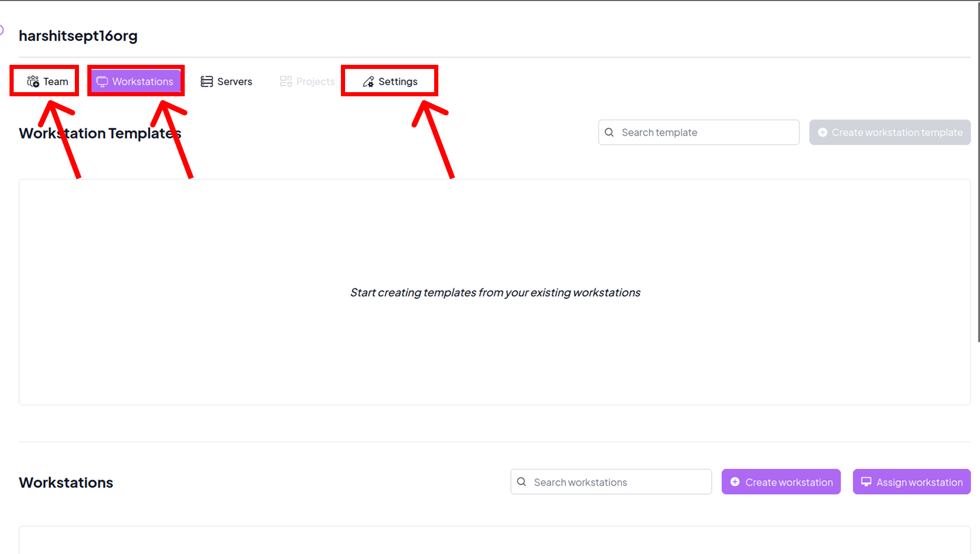Click plus icon on Create workstation button
This screenshot has width=980, height=554.
(735, 482)
